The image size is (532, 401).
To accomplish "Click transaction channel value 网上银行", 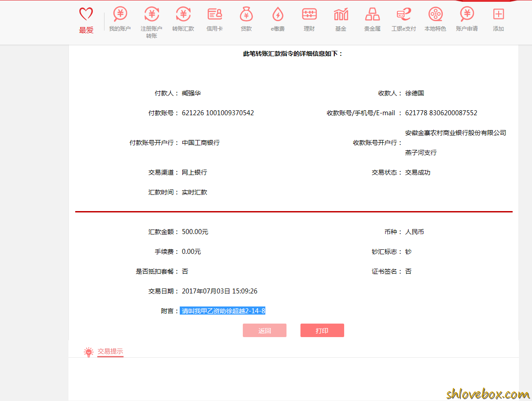I will coord(195,172).
